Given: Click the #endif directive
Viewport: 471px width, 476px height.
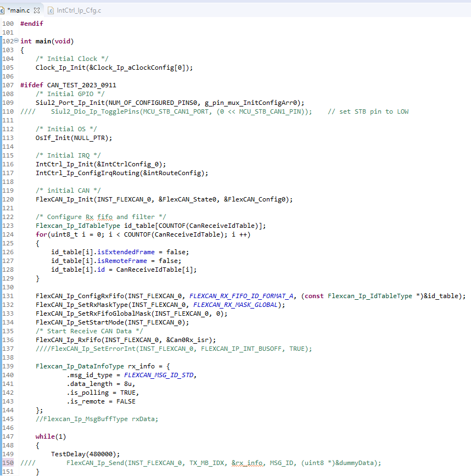Looking at the screenshot, I should tap(31, 24).
